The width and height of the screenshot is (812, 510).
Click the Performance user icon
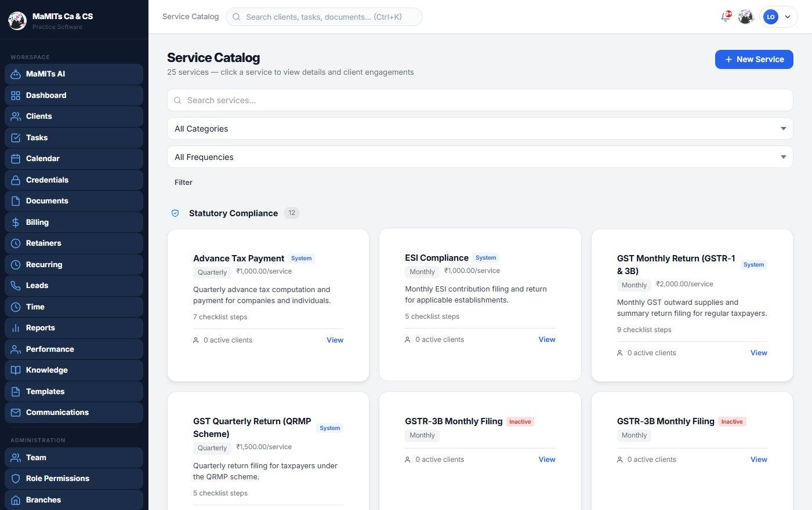[x=16, y=349]
